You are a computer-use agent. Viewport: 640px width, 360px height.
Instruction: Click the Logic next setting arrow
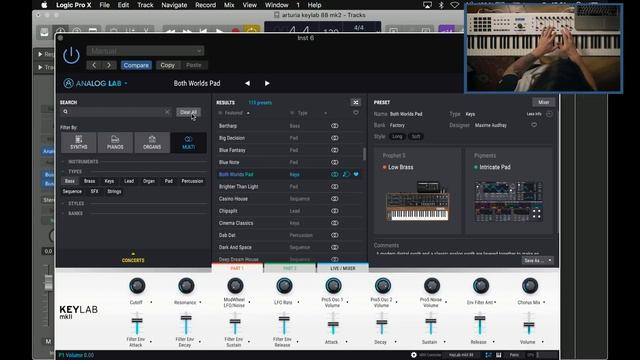(109, 65)
